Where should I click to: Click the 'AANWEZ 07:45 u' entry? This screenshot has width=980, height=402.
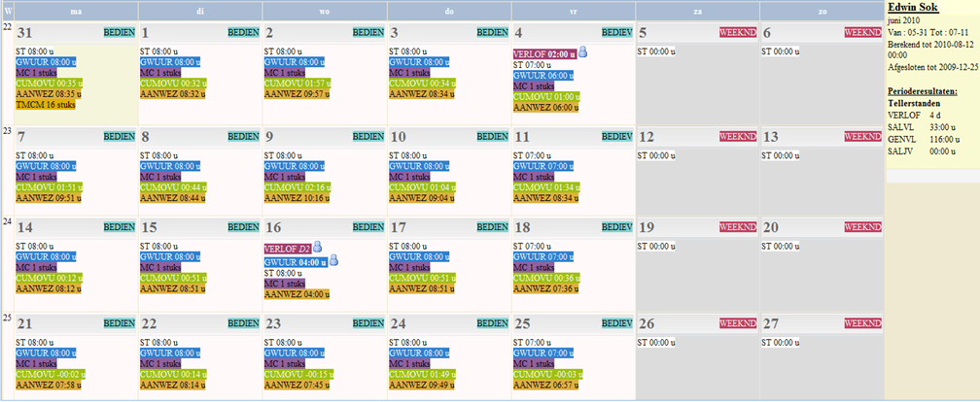(x=297, y=385)
